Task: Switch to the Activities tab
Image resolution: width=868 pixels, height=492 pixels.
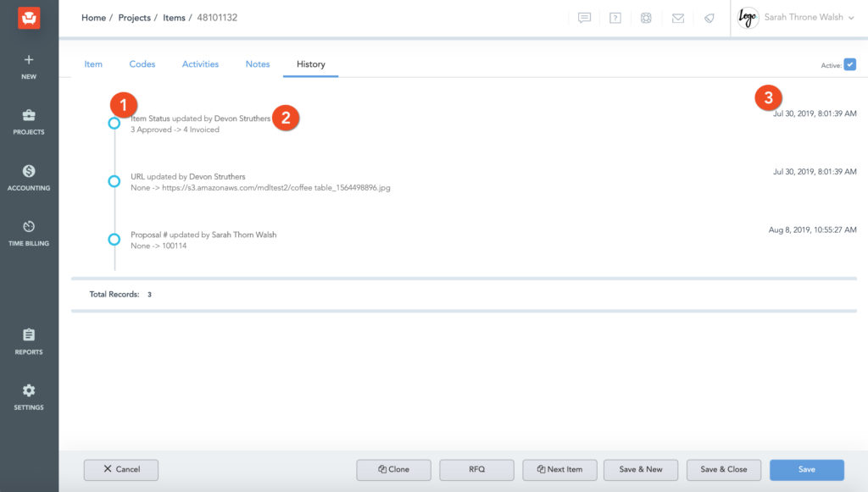Action: click(200, 64)
